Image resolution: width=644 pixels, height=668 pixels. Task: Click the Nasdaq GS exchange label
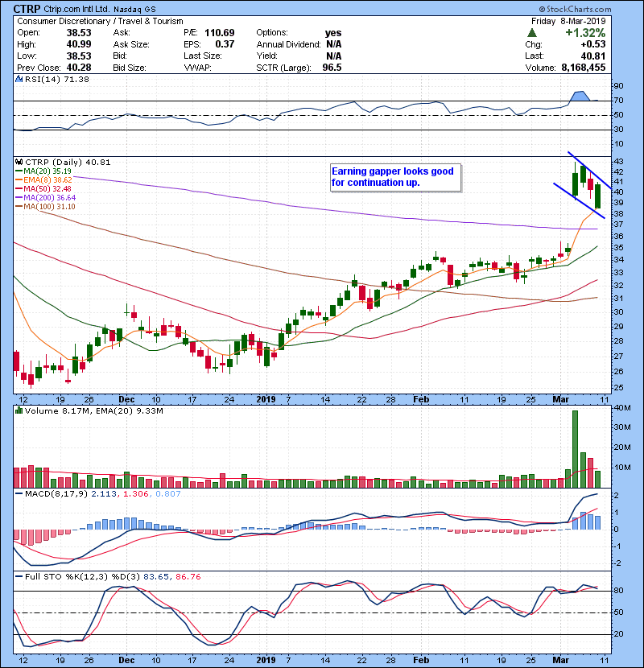coord(134,9)
